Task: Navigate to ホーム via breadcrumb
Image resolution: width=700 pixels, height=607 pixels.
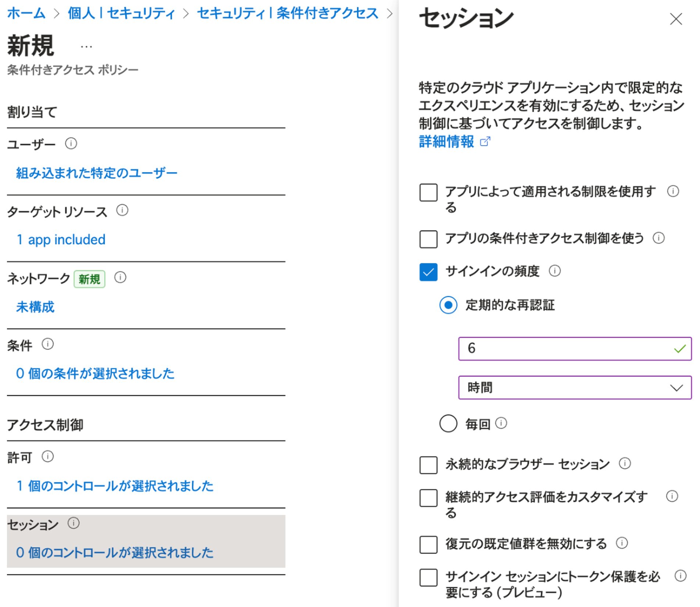Action: (x=25, y=13)
